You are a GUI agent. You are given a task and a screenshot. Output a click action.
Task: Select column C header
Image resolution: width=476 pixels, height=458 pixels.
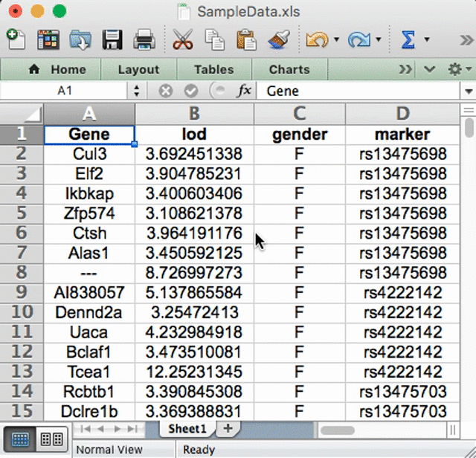point(299,114)
